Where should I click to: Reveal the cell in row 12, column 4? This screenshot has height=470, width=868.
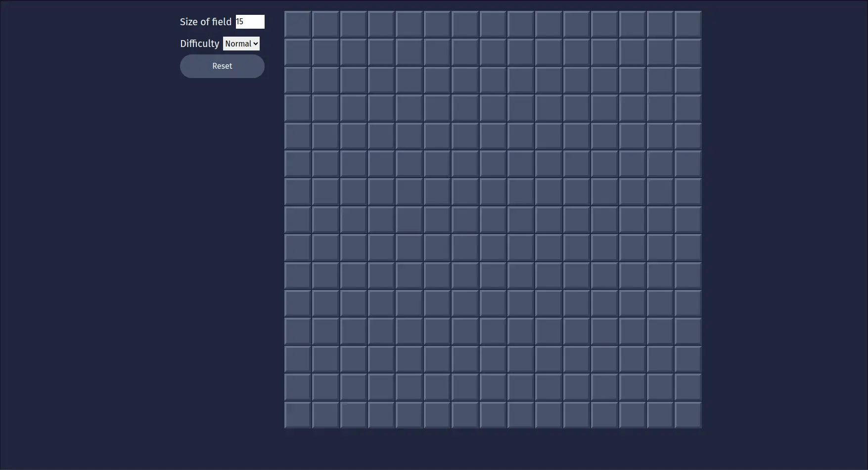pyautogui.click(x=381, y=331)
